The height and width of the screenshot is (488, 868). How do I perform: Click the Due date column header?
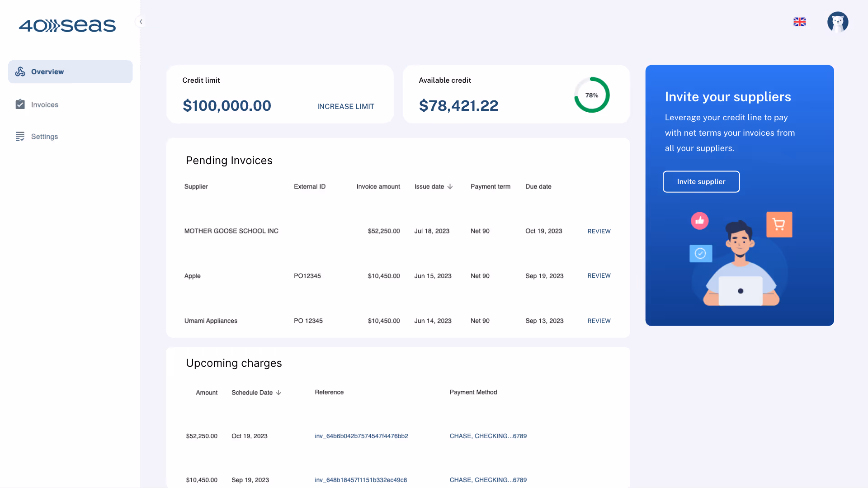coord(538,186)
